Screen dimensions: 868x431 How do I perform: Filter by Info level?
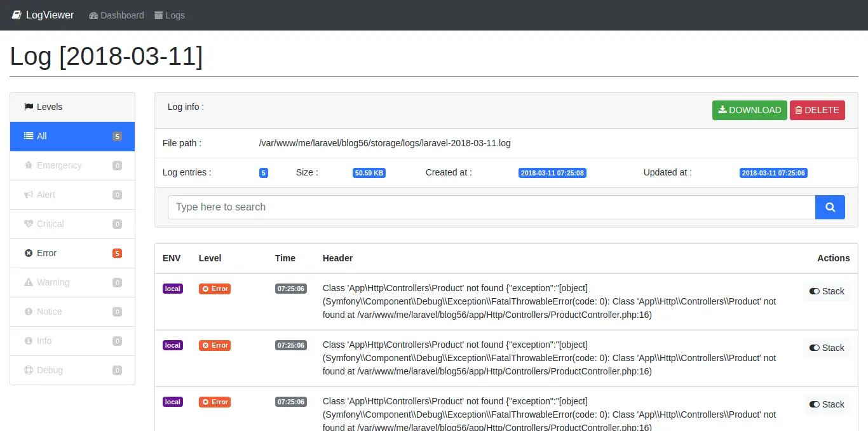(72, 341)
